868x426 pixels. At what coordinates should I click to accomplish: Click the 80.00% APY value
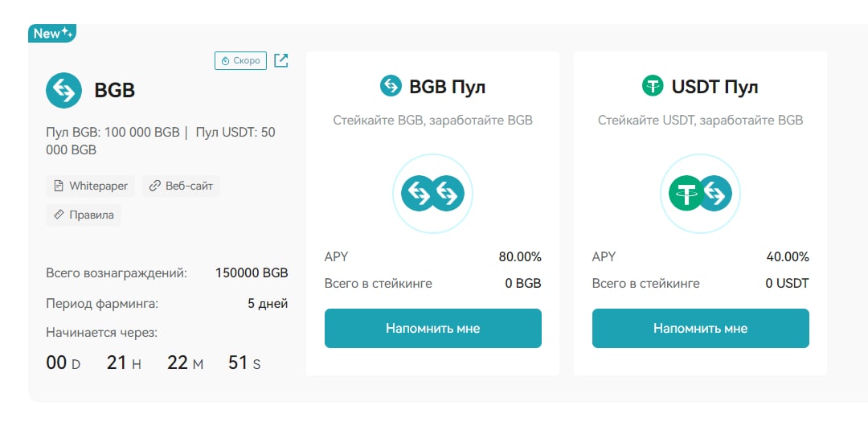pos(520,257)
